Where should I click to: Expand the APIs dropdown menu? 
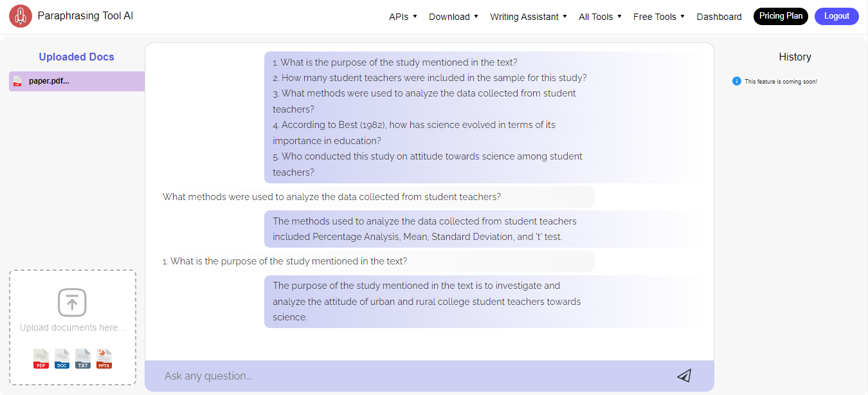(403, 17)
